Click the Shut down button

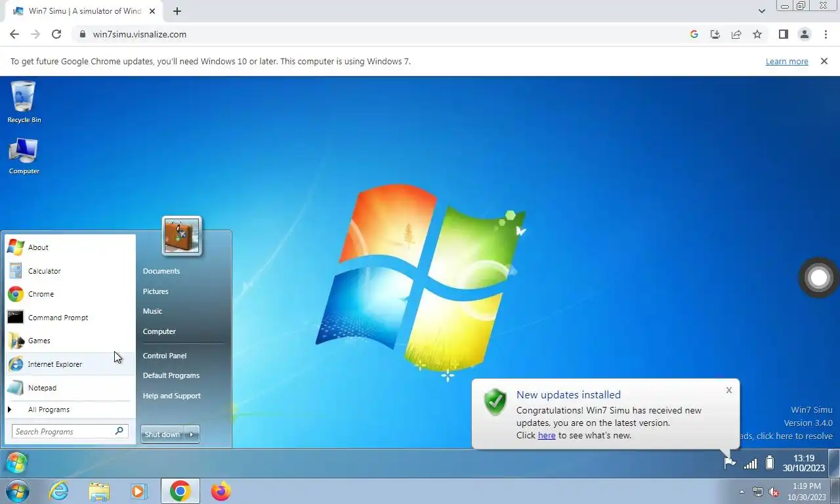[162, 434]
